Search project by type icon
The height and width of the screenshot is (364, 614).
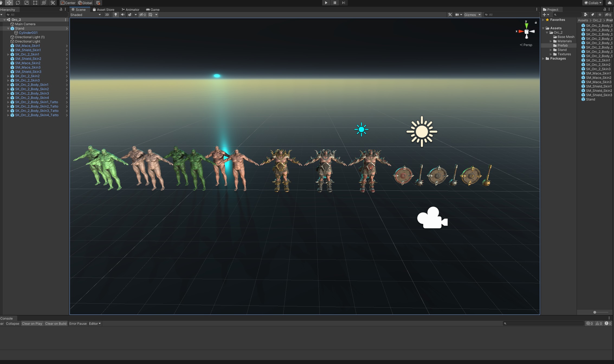pos(586,15)
